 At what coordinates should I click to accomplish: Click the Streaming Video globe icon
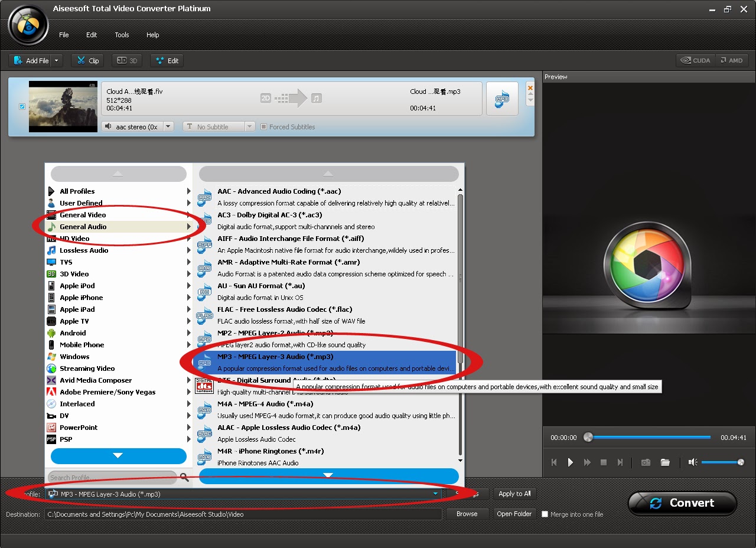point(51,368)
